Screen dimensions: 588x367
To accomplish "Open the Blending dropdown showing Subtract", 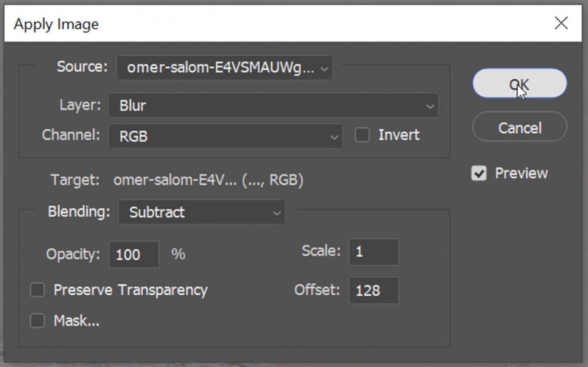I will pyautogui.click(x=201, y=212).
